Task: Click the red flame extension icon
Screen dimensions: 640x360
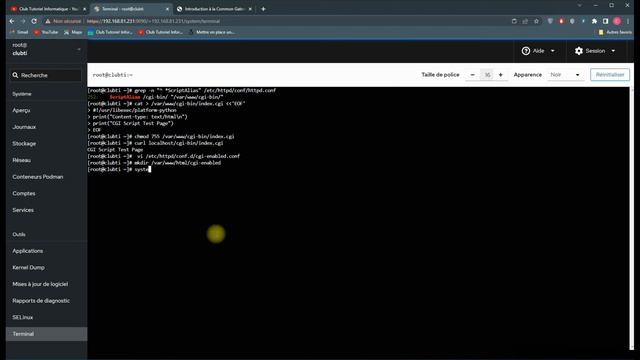Action: (562, 21)
